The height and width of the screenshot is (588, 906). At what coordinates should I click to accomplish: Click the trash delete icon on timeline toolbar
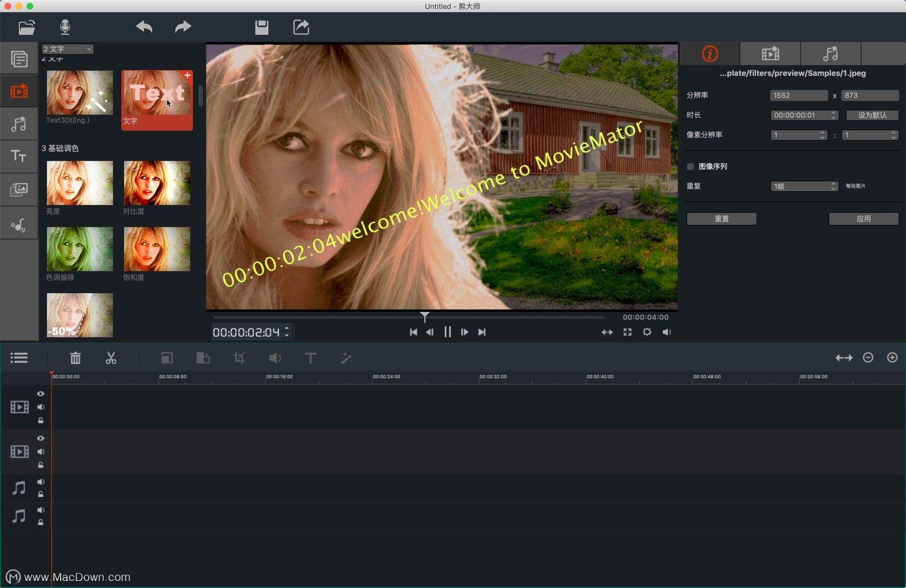tap(75, 358)
